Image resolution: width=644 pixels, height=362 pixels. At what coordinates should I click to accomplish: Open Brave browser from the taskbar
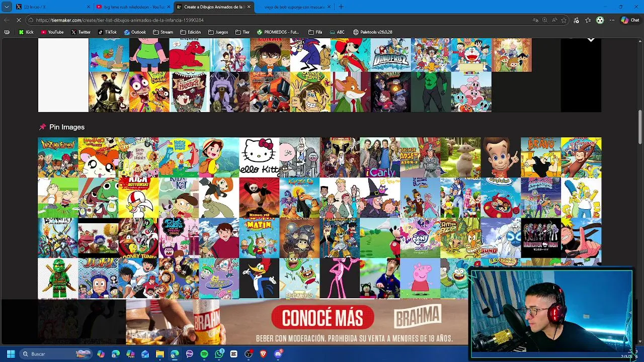263,354
